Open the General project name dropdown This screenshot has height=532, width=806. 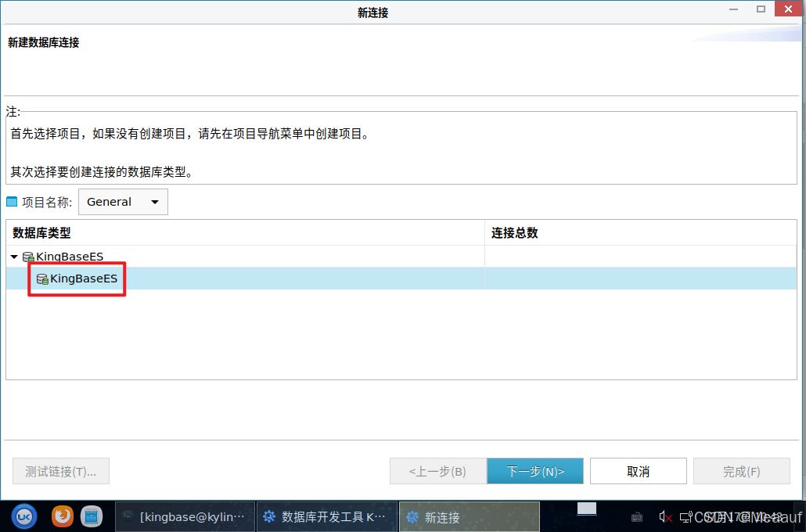pos(123,202)
